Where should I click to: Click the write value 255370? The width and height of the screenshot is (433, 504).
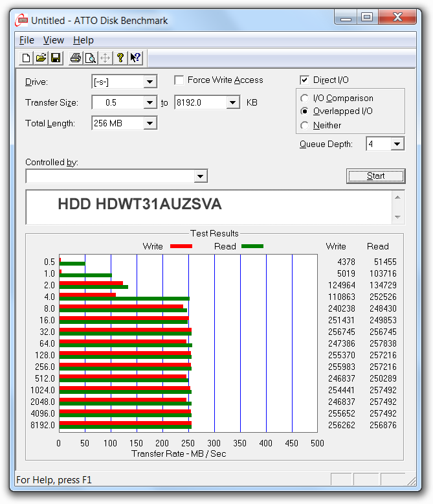(x=342, y=355)
